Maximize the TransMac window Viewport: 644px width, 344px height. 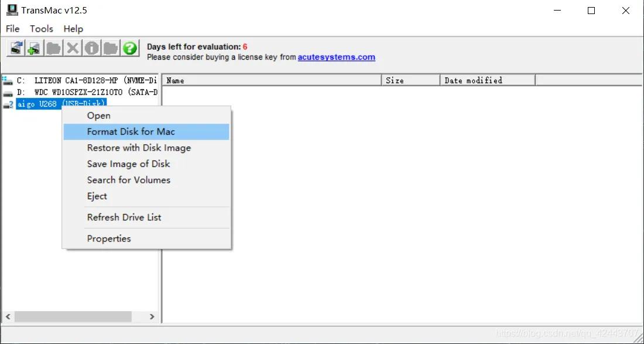591,11
